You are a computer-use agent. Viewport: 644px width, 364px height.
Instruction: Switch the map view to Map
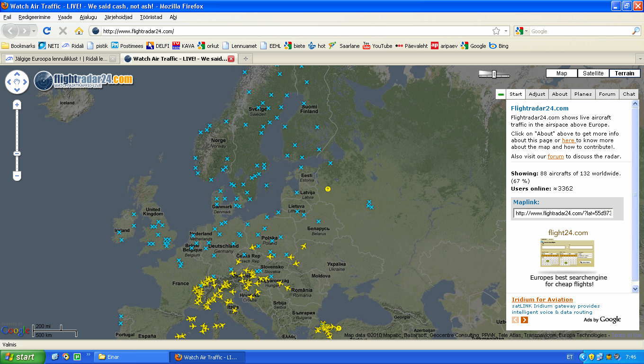(562, 73)
